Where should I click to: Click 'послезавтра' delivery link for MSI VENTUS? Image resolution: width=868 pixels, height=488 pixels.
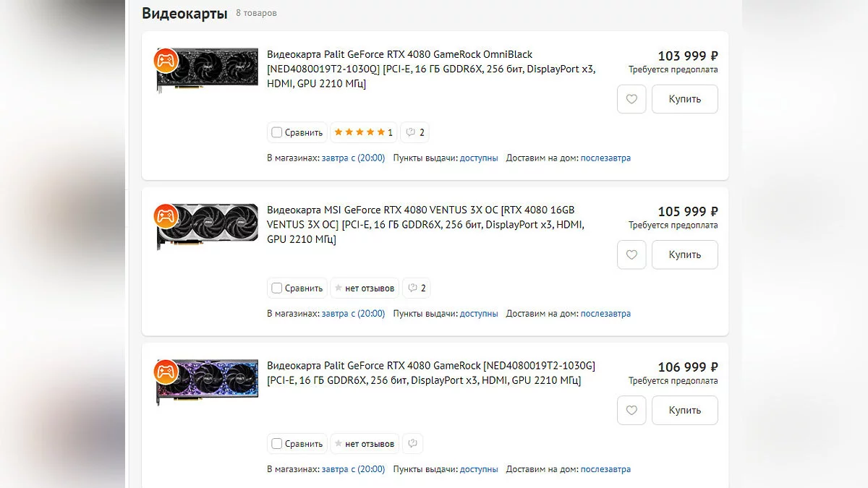(x=605, y=313)
